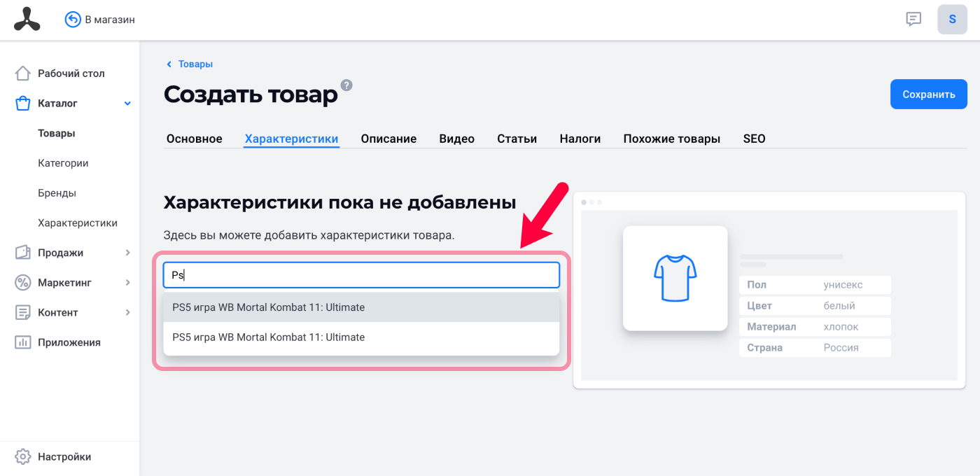Click the propeller logo icon

(x=27, y=20)
